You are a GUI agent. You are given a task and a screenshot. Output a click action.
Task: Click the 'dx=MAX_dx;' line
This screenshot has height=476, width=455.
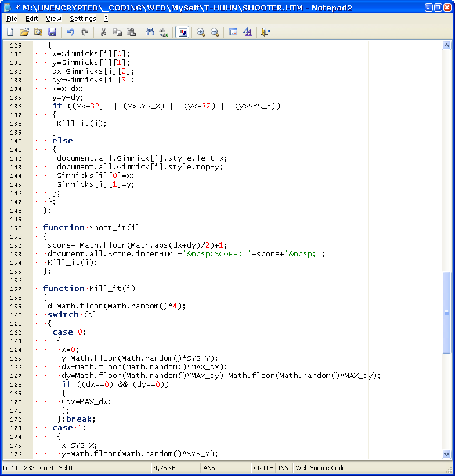click(x=88, y=402)
